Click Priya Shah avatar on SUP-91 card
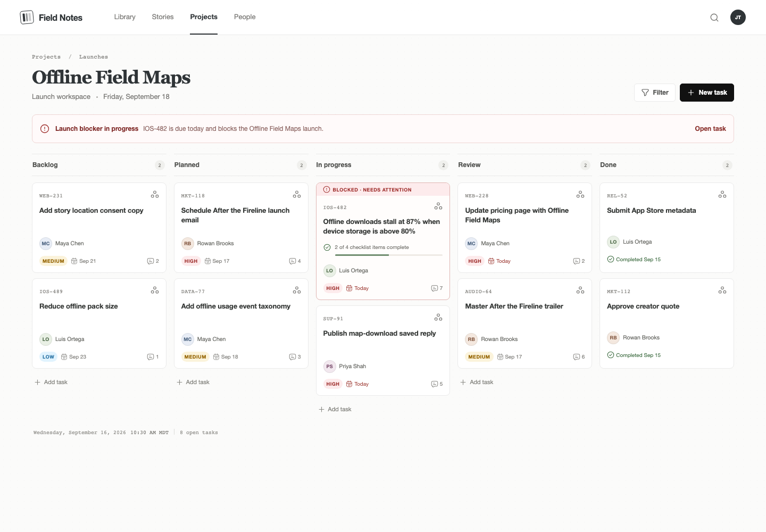Screen dimensions: 766x532 330,367
